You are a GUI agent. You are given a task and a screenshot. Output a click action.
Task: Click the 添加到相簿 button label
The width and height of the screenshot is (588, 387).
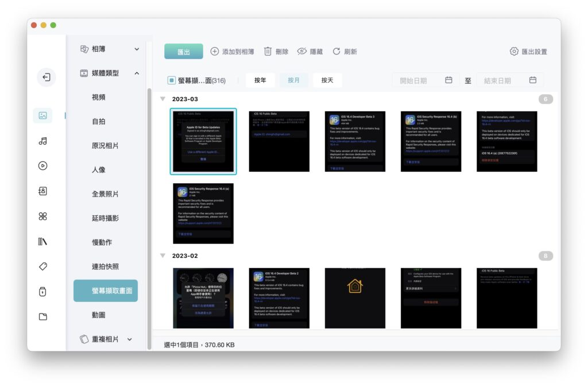pos(238,52)
